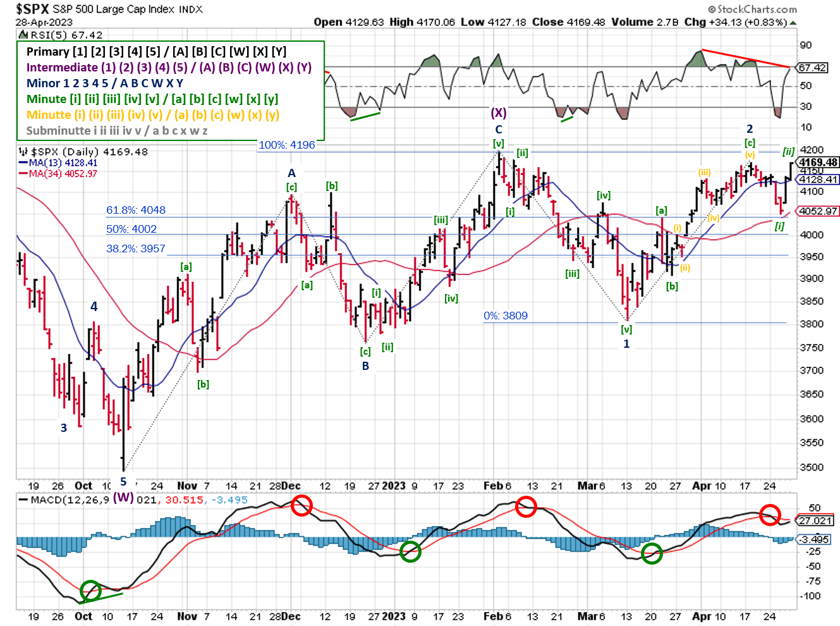Click the red circle on MACD crossover in December

tap(302, 506)
